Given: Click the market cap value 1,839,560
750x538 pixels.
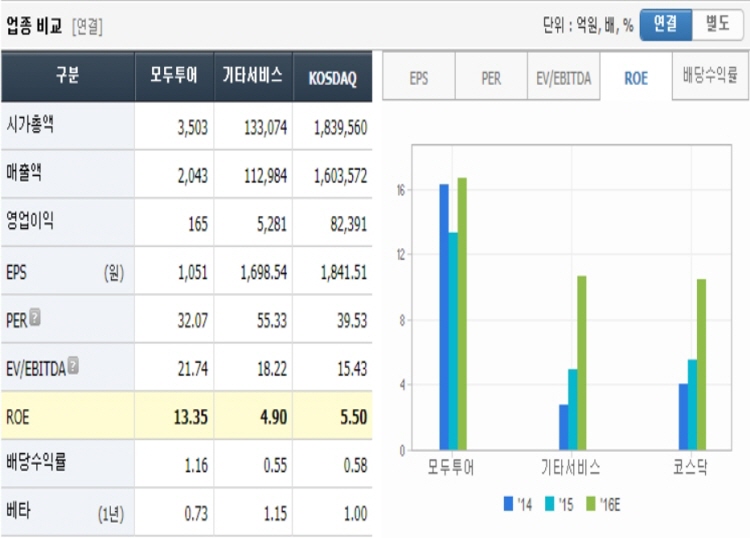Looking at the screenshot, I should pos(341,128).
